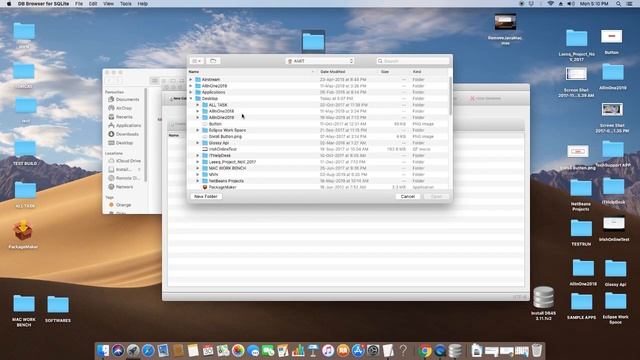The image size is (640, 360).
Task: Sort by Date Modified column header
Action: coord(348,72)
